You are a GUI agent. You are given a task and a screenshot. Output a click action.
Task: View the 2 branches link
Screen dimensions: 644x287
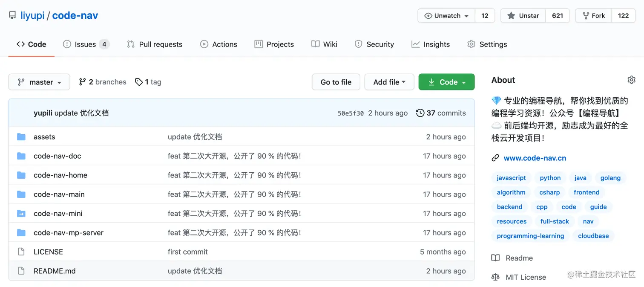(x=103, y=82)
